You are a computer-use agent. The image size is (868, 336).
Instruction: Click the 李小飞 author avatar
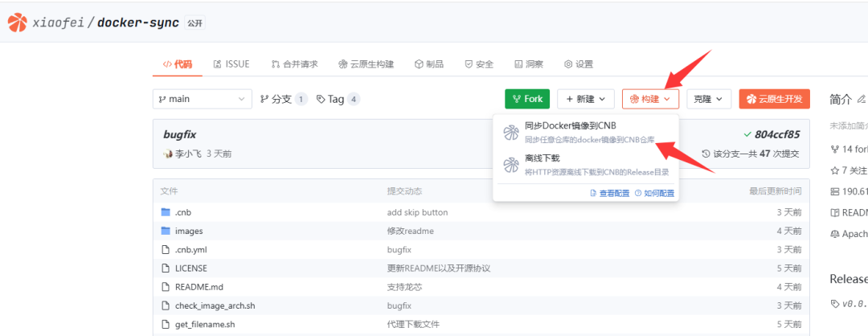168,154
